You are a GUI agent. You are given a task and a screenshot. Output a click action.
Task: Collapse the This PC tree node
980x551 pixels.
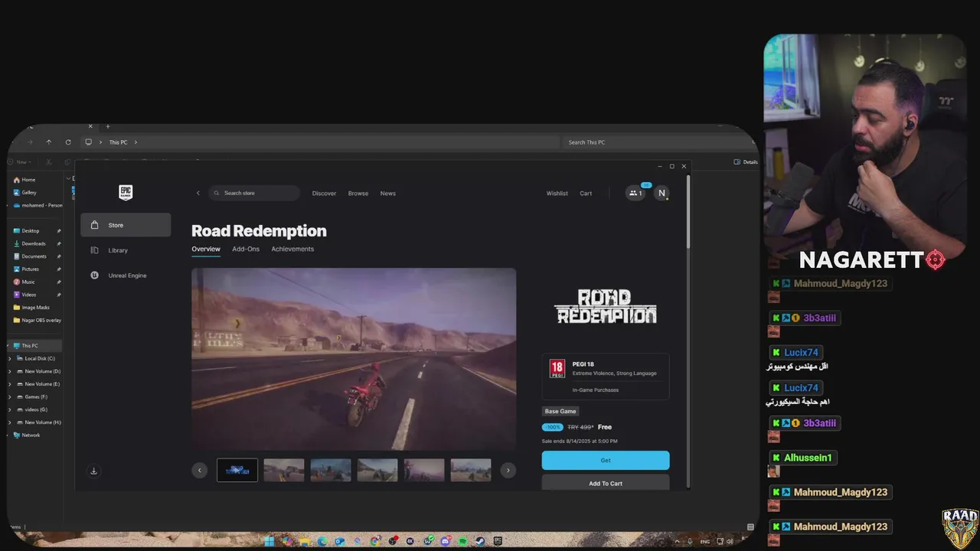(8, 346)
